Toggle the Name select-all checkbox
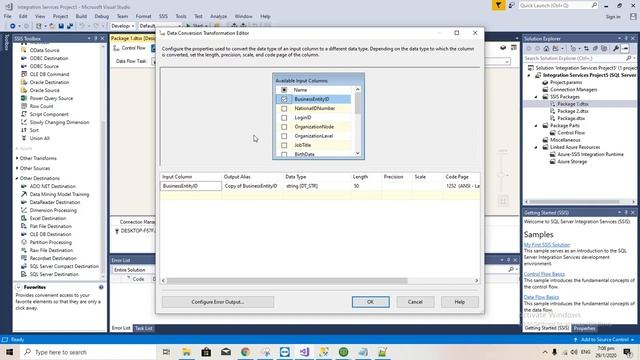 284,90
